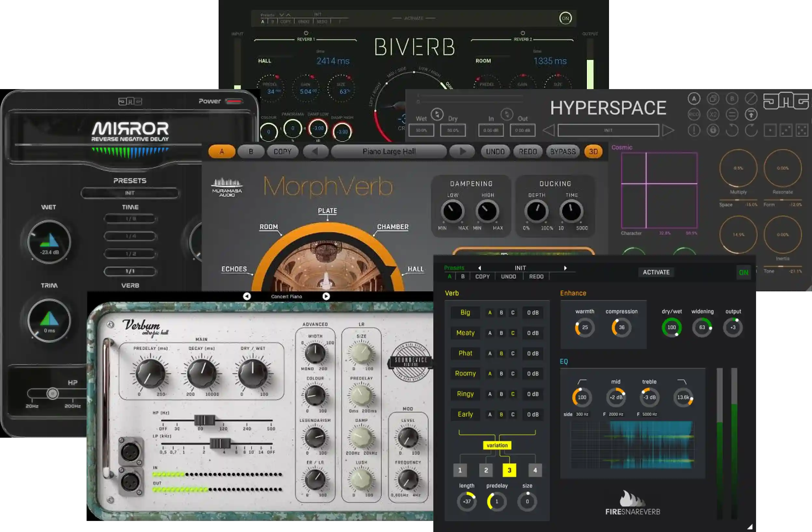Click the resize corner handle of FireSnareVerb

tap(750, 527)
